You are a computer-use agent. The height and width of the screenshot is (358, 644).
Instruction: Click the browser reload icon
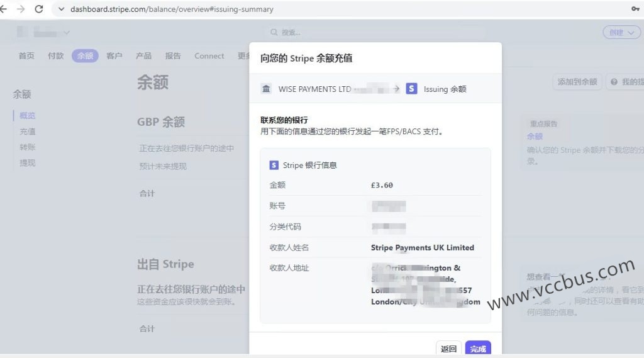39,9
